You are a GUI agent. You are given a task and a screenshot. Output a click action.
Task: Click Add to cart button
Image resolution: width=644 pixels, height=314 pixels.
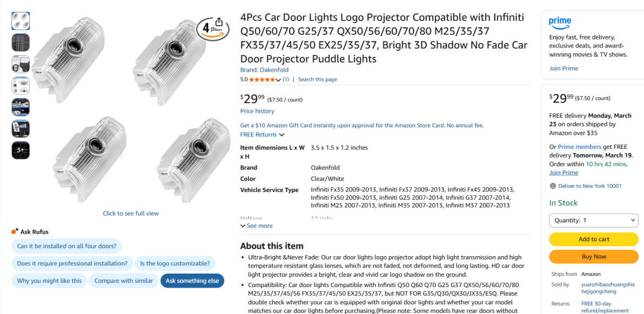tap(593, 239)
